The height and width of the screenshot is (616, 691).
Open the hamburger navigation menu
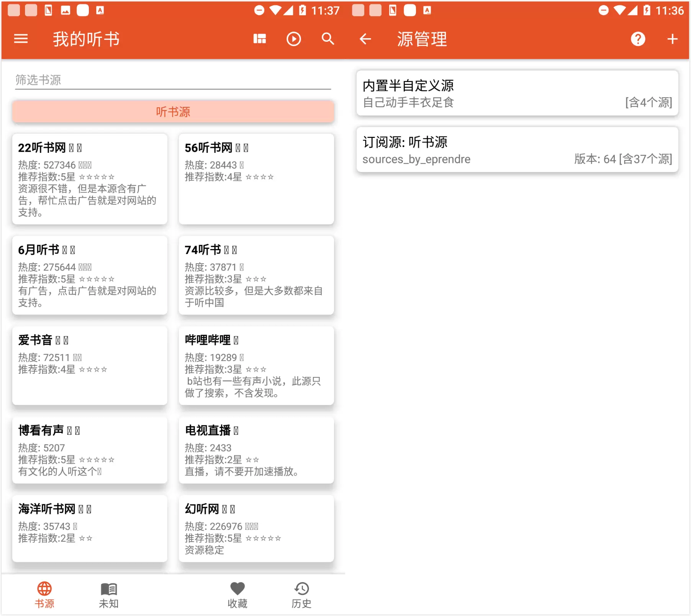pos(21,39)
